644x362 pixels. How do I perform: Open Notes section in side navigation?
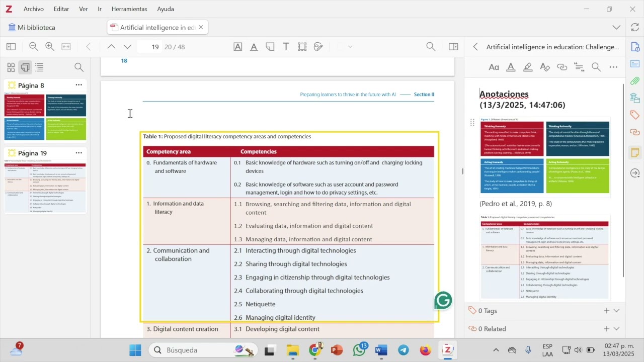(635, 152)
